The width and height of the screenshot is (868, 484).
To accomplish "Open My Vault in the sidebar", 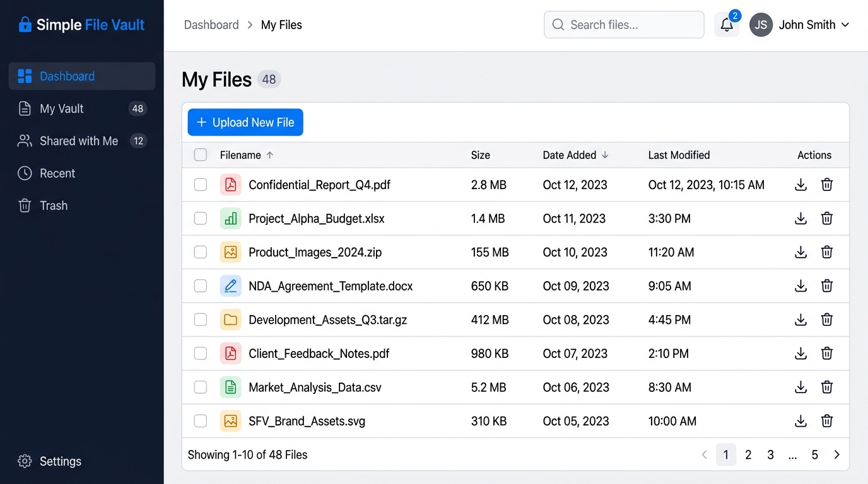I will [x=82, y=108].
